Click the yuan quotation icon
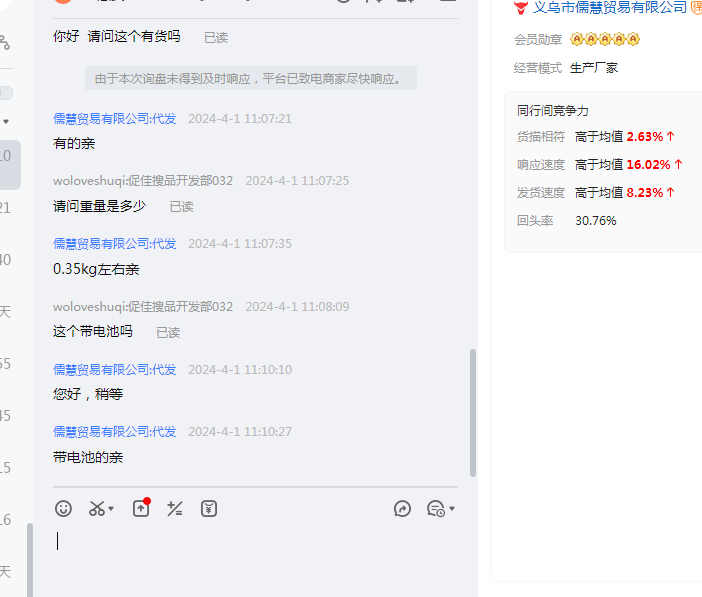This screenshot has width=702, height=597. click(209, 509)
